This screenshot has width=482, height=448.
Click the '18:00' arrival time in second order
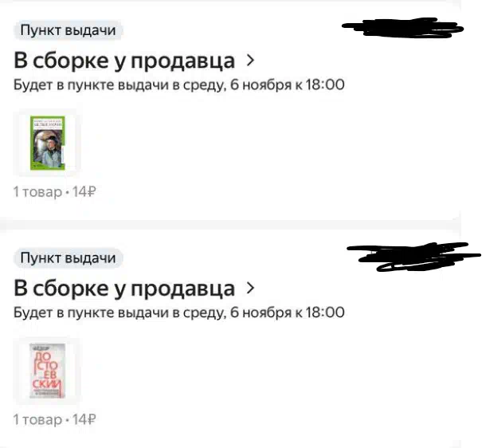pos(325,312)
